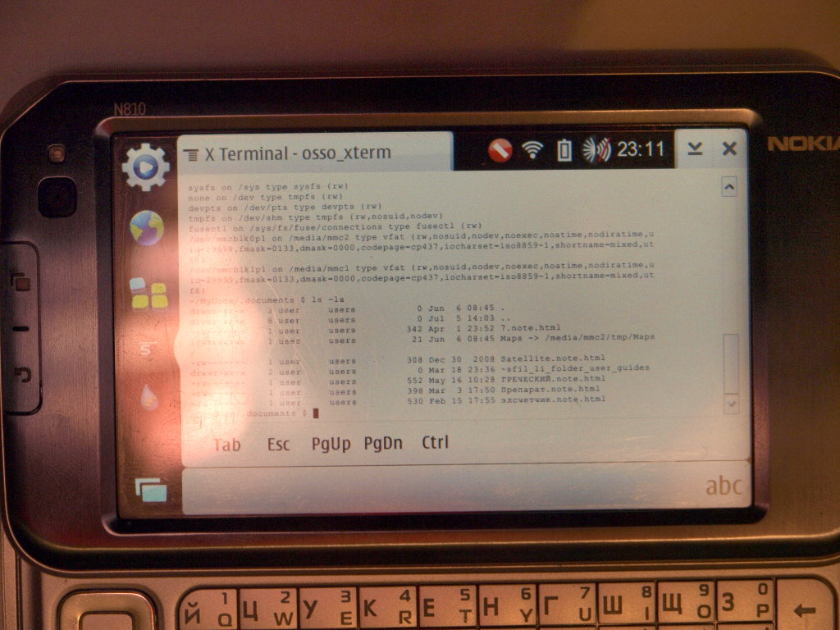Toggle input mode at abc indicator
840x630 pixels.
(x=724, y=486)
